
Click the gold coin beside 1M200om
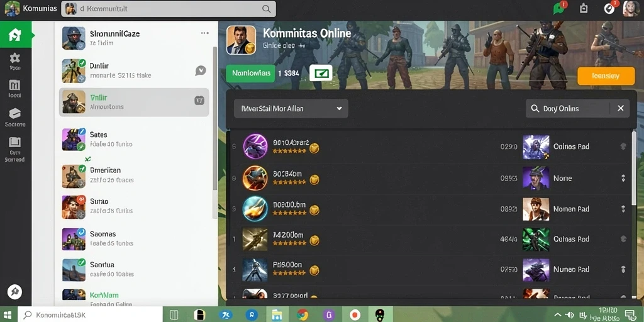coord(314,241)
